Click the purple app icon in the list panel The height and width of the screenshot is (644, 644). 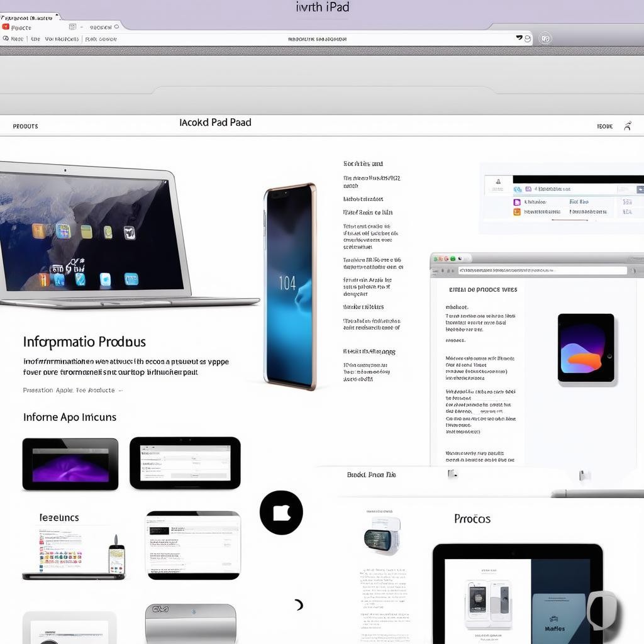pyautogui.click(x=517, y=203)
